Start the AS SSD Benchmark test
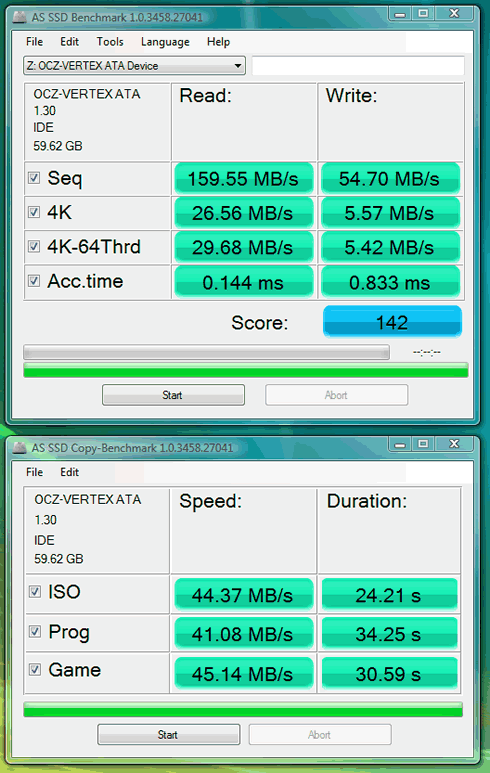Viewport: 490px width, 773px height. point(173,395)
